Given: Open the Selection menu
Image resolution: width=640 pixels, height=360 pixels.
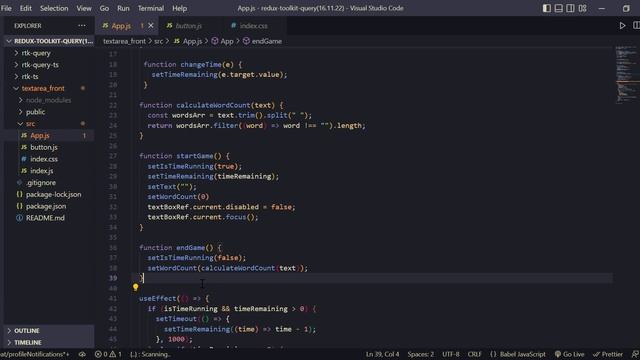Looking at the screenshot, I should click(54, 8).
